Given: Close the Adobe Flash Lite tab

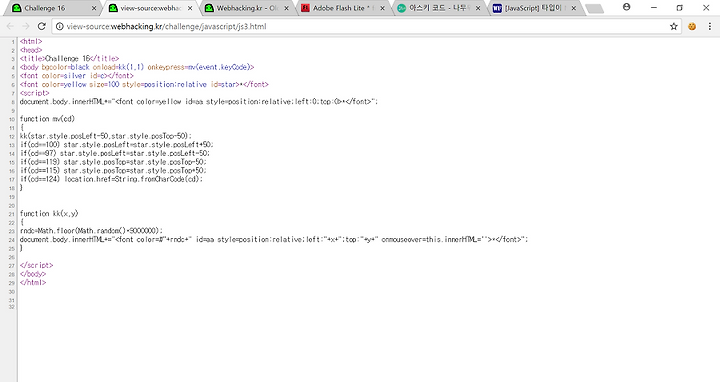Looking at the screenshot, I should [x=382, y=8].
